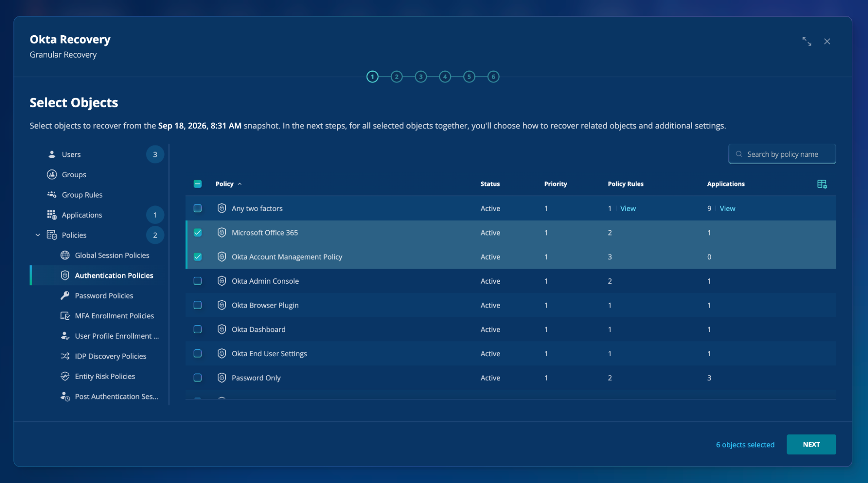Jump to wizard step 4
This screenshot has height=483, width=868.
(445, 77)
